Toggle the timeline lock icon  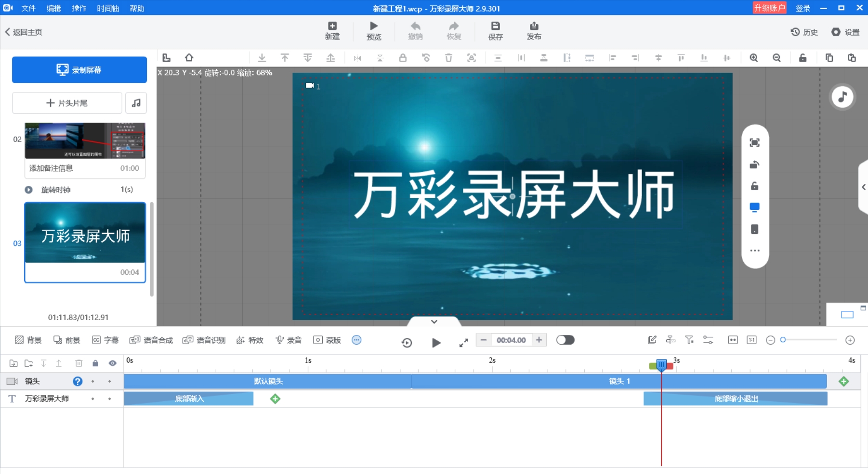95,363
